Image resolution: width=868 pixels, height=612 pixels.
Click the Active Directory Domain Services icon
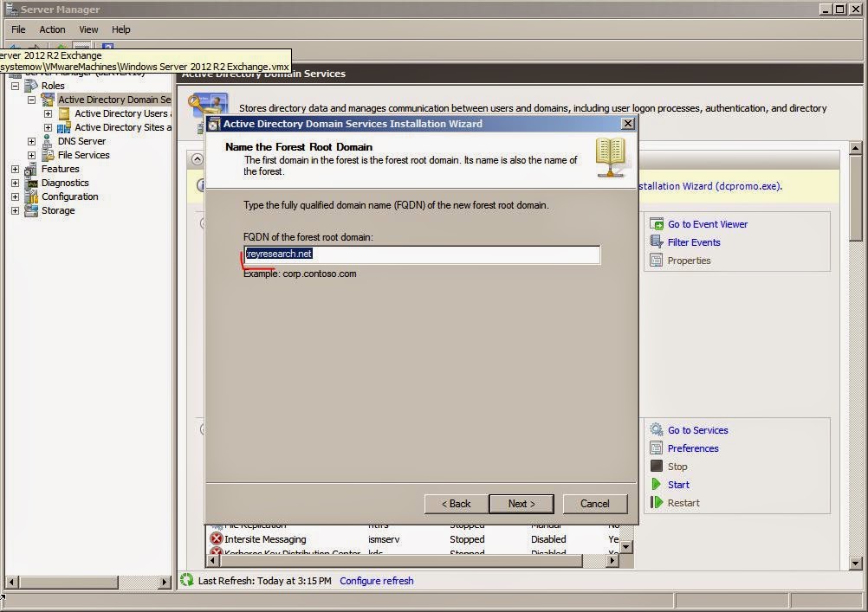(48, 100)
